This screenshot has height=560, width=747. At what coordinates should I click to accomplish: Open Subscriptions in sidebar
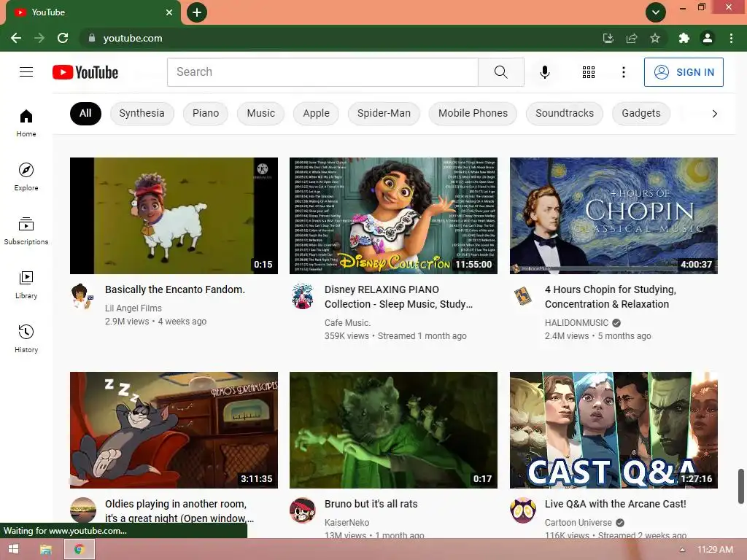tap(26, 231)
